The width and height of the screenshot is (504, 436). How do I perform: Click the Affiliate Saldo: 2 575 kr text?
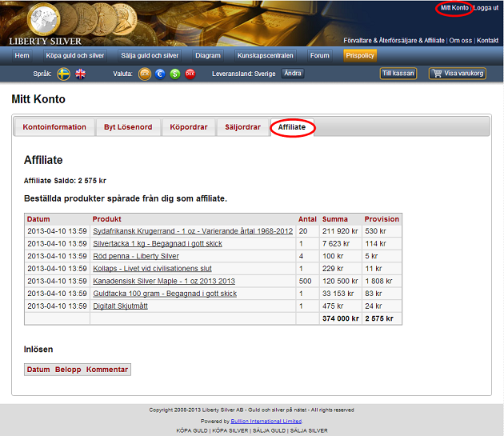(65, 181)
